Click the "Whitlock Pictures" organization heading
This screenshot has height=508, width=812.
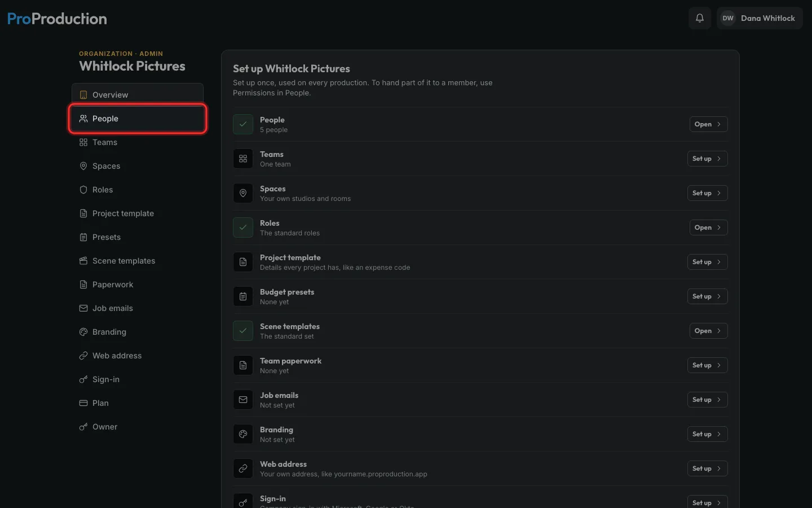(132, 66)
